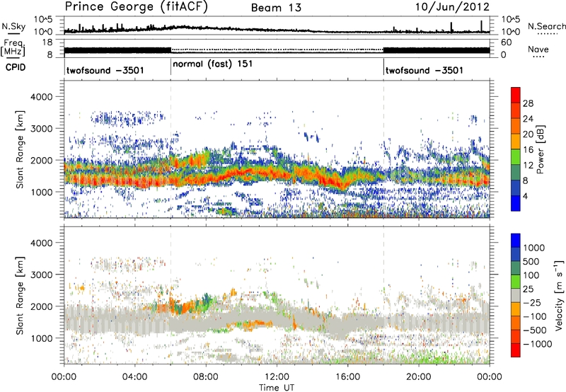Screen dimensions: 566x392
Task: Click the "28" tick on the Power colorbar
Action: (528, 103)
